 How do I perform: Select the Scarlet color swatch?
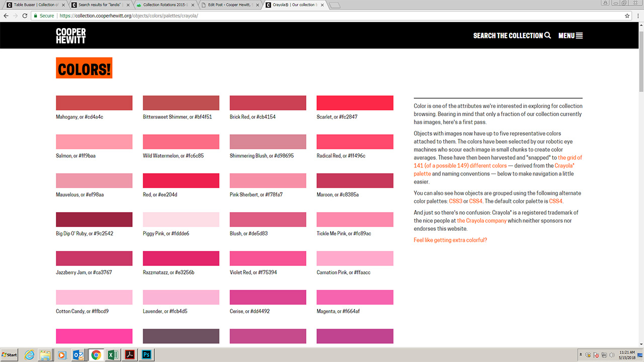click(x=355, y=103)
